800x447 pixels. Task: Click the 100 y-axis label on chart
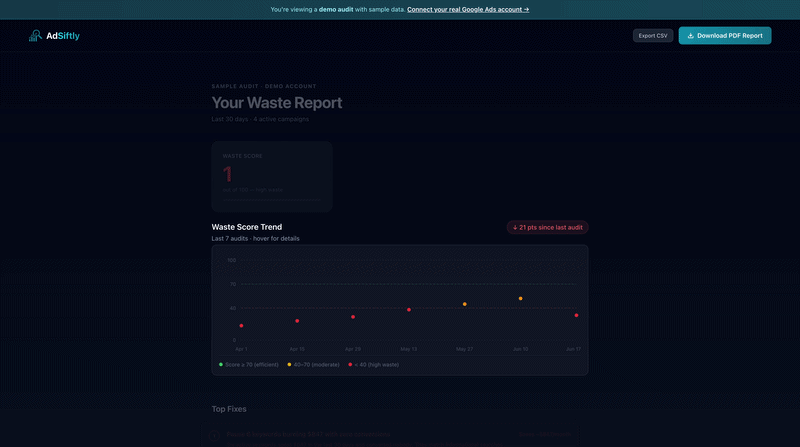pos(232,260)
